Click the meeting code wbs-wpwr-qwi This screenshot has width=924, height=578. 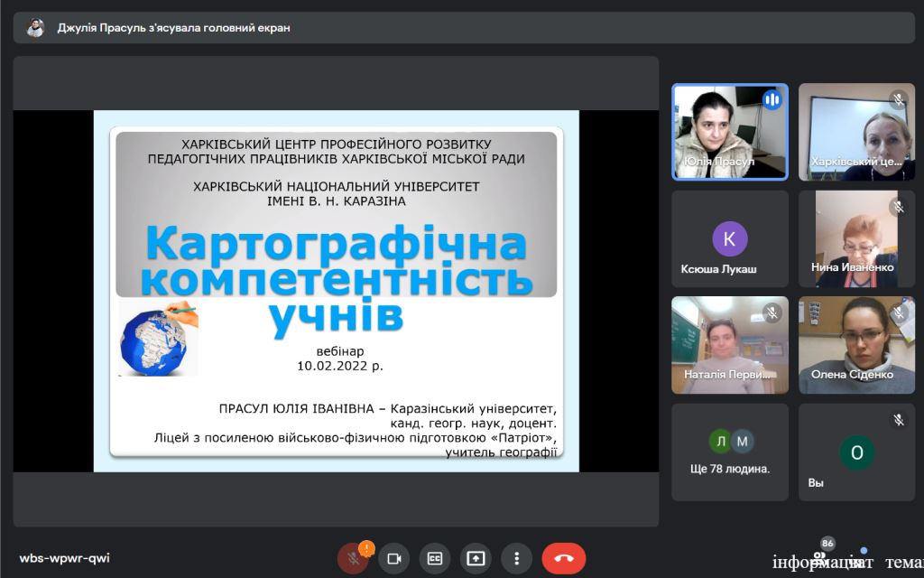coord(64,558)
